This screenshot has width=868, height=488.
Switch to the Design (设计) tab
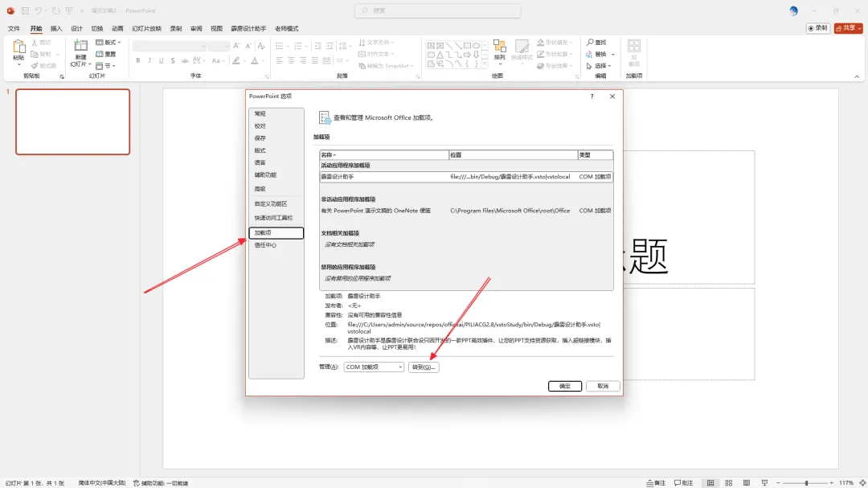76,28
